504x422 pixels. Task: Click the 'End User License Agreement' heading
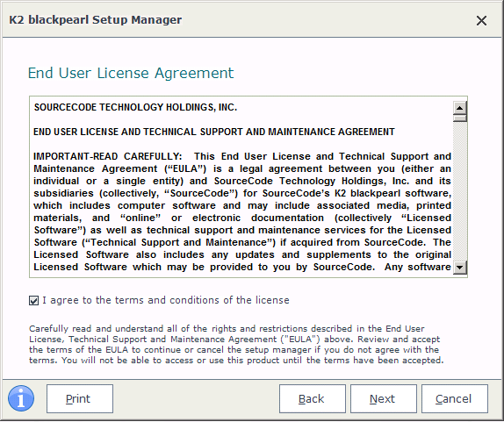point(131,73)
